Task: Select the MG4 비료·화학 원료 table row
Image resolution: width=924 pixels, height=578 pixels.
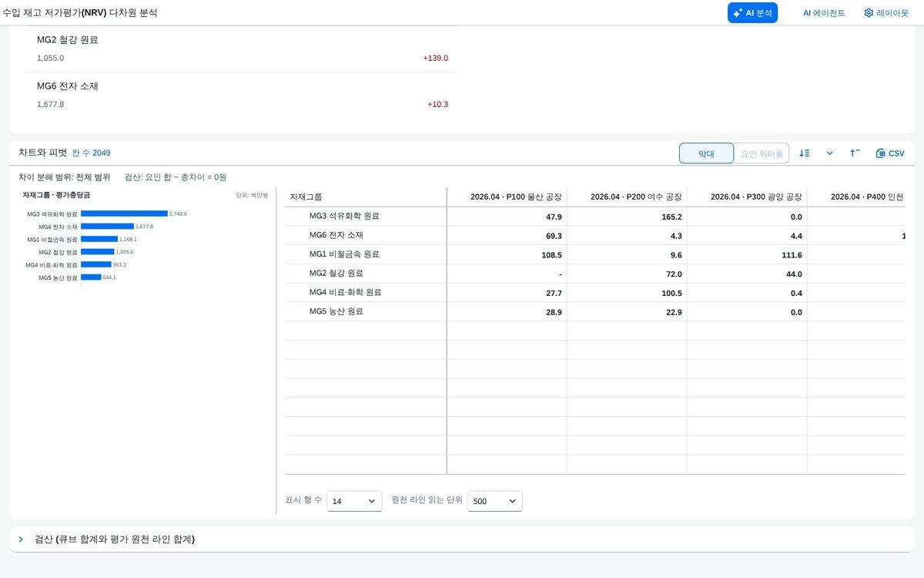Action: pos(594,293)
